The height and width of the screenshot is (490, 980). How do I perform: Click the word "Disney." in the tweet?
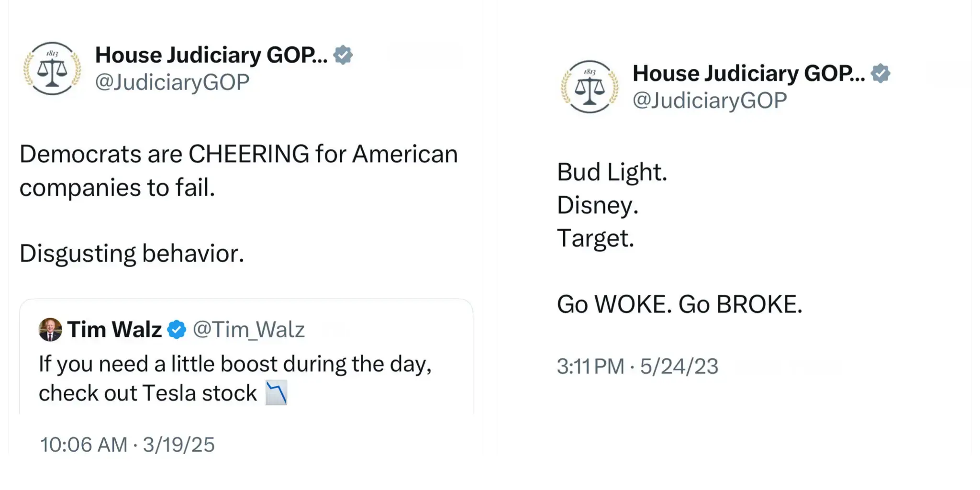[x=598, y=205]
